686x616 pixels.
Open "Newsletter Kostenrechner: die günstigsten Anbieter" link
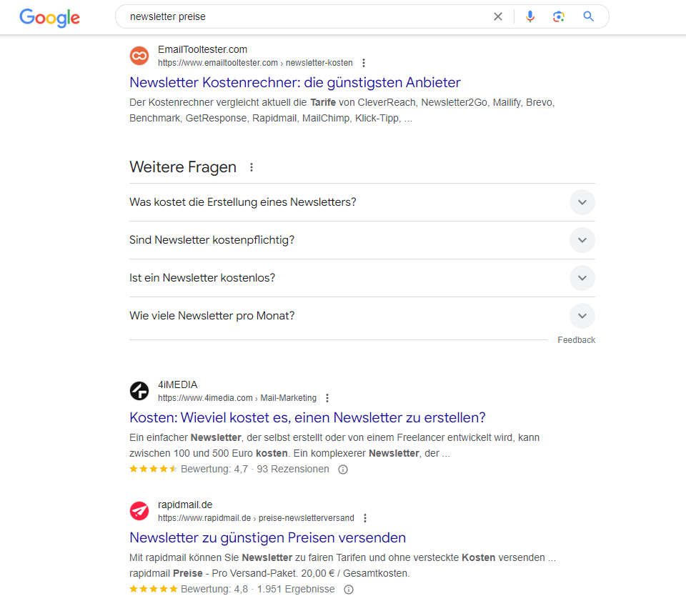coord(294,82)
